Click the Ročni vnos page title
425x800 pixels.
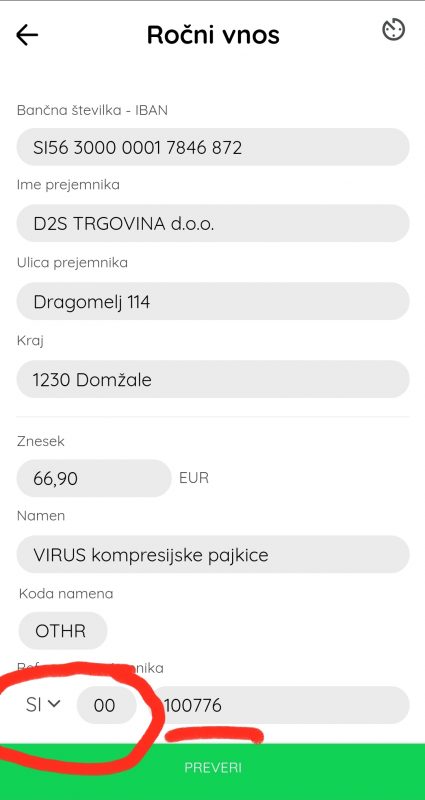click(x=213, y=35)
